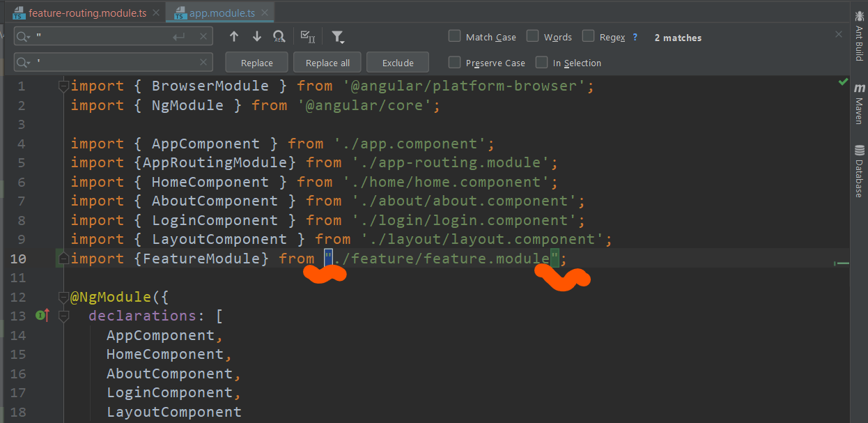The width and height of the screenshot is (868, 423).
Task: Clear the search field text
Action: click(204, 37)
